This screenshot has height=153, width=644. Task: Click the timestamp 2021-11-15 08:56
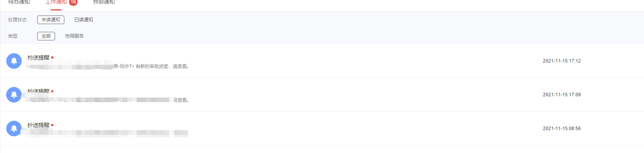tap(562, 129)
